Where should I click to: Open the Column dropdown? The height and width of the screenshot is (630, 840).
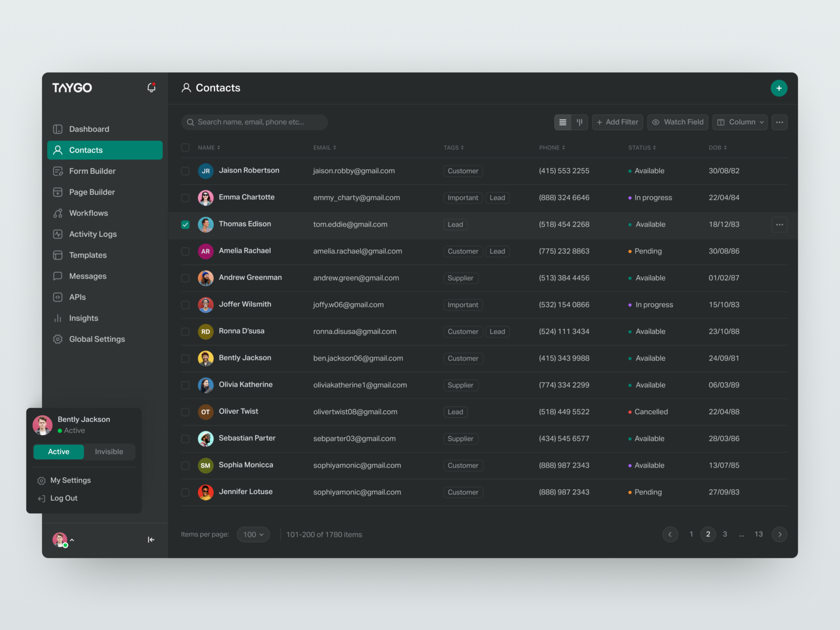(740, 122)
